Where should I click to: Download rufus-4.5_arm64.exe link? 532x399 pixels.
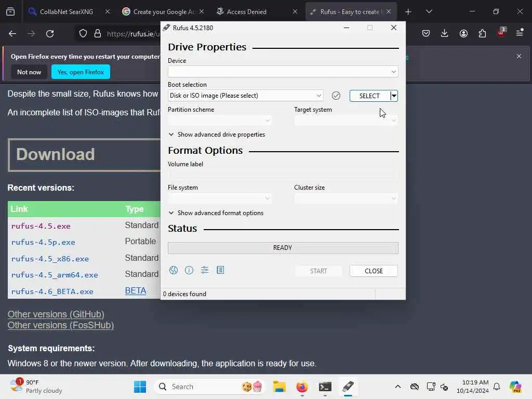pyautogui.click(x=55, y=275)
